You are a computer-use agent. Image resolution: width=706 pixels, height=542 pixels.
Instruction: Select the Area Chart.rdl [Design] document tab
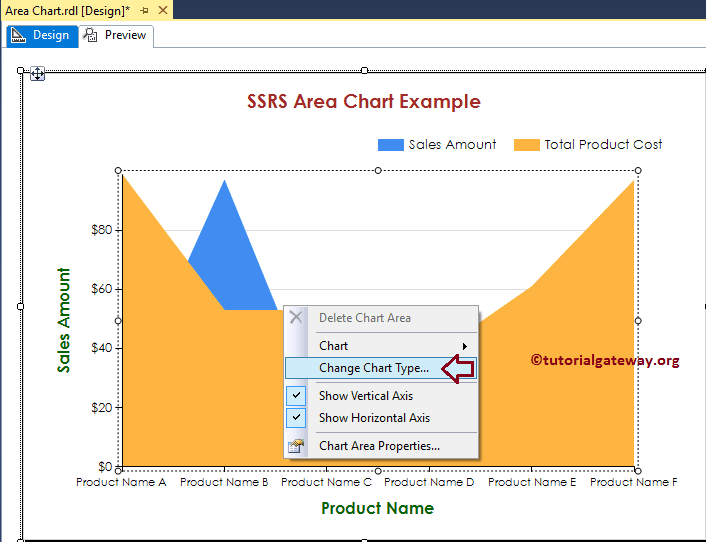coord(68,10)
